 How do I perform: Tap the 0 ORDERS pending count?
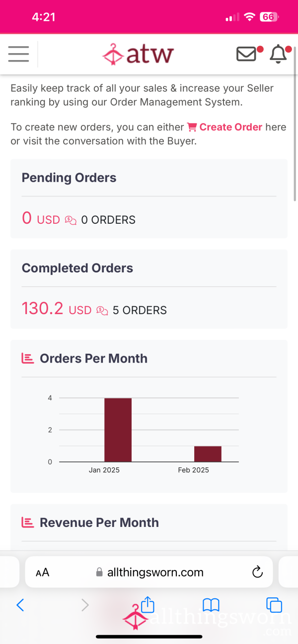[x=108, y=220]
